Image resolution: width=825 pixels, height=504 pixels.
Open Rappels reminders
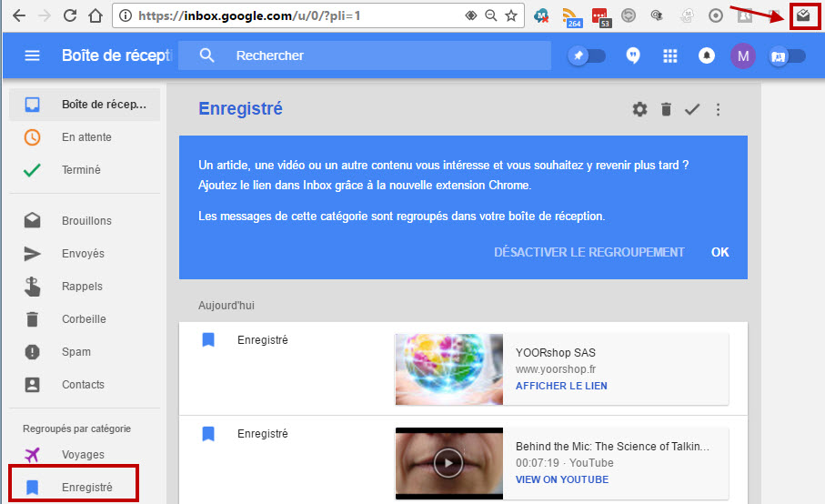coord(85,287)
